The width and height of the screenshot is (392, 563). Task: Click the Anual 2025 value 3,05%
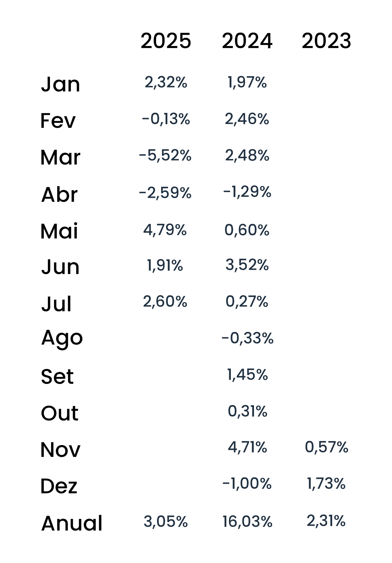point(166,522)
